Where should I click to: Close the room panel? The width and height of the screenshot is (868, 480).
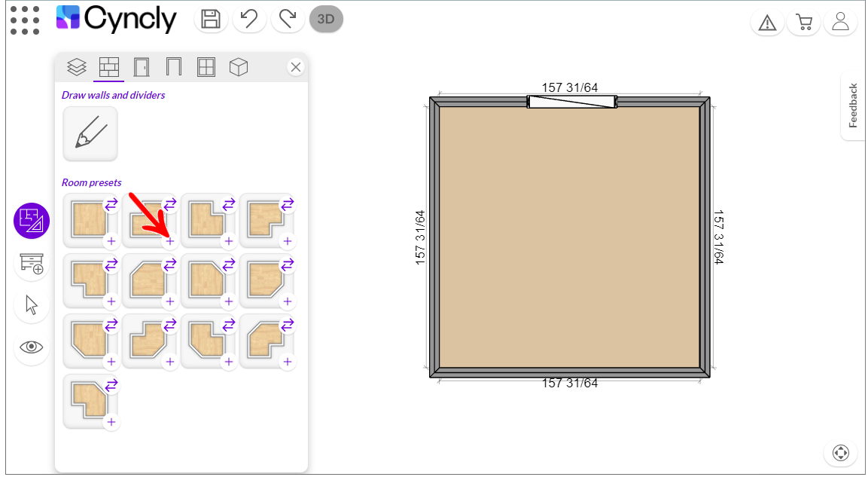pyautogui.click(x=296, y=68)
